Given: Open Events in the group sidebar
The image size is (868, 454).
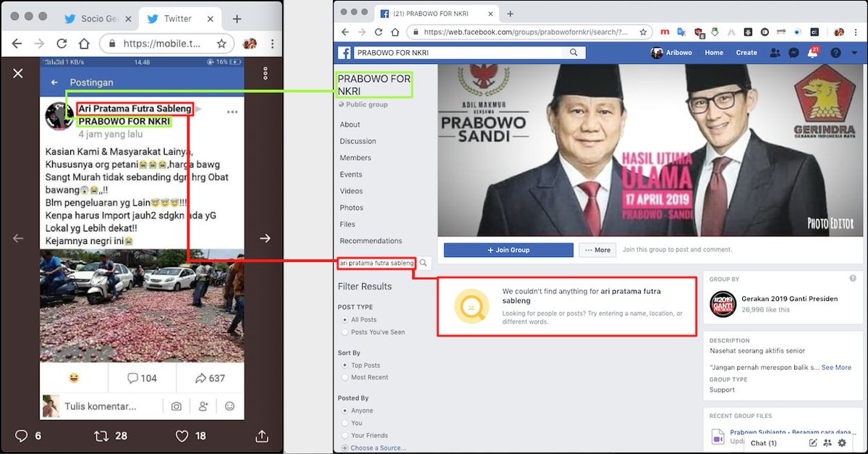Looking at the screenshot, I should click(x=351, y=175).
